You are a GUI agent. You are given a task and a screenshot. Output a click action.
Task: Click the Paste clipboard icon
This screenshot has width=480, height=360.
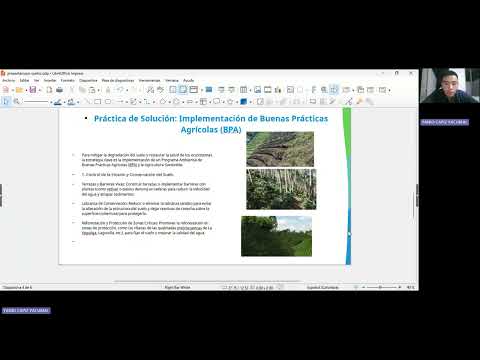pos(92,90)
